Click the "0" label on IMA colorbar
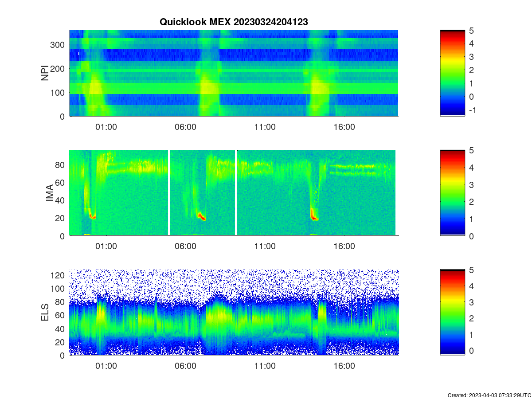Screen dimensions: 532x399 [471, 236]
